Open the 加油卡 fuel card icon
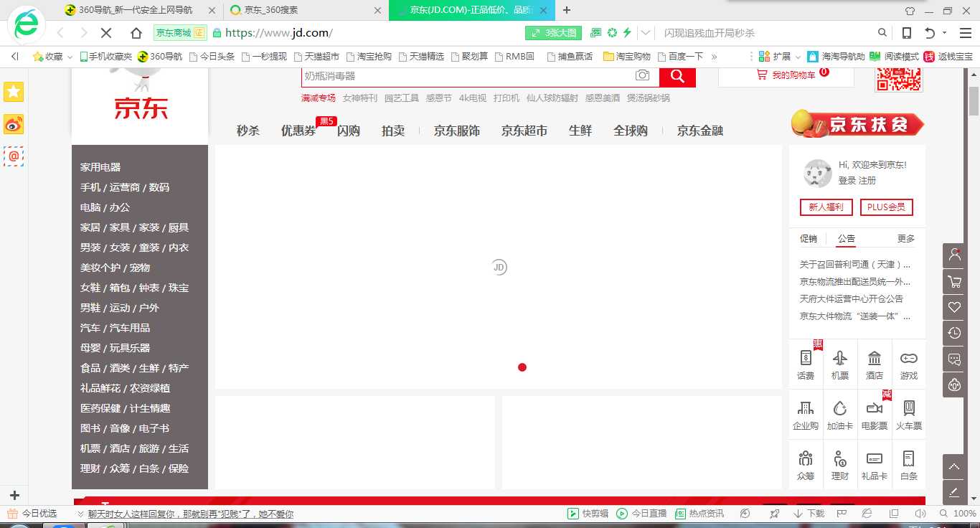The image size is (980, 528). point(840,415)
